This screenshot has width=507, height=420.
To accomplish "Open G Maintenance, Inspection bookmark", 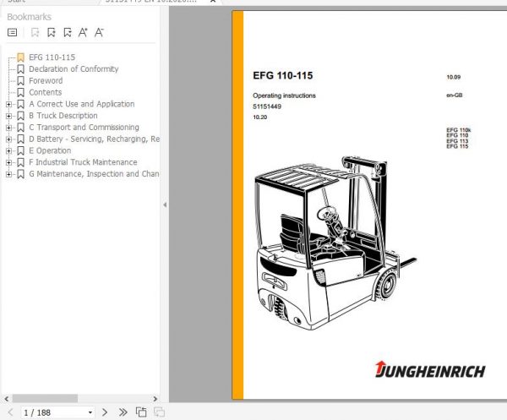I will pyautogui.click(x=94, y=173).
